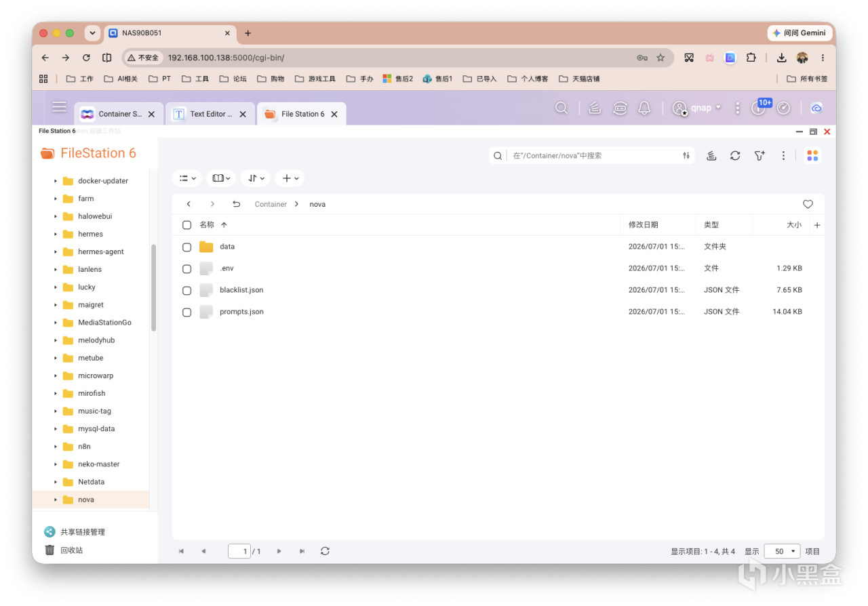Jump to the first page of results

(x=181, y=551)
